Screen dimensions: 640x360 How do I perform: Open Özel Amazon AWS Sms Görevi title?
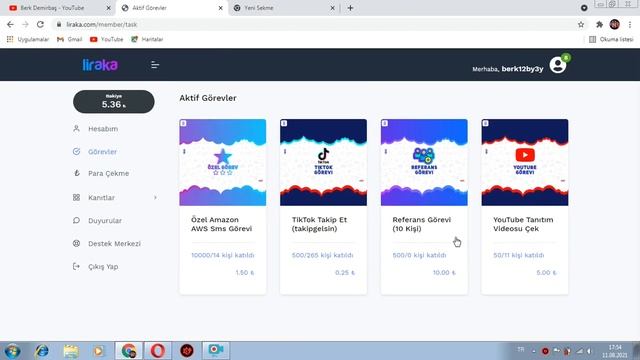pyautogui.click(x=221, y=224)
